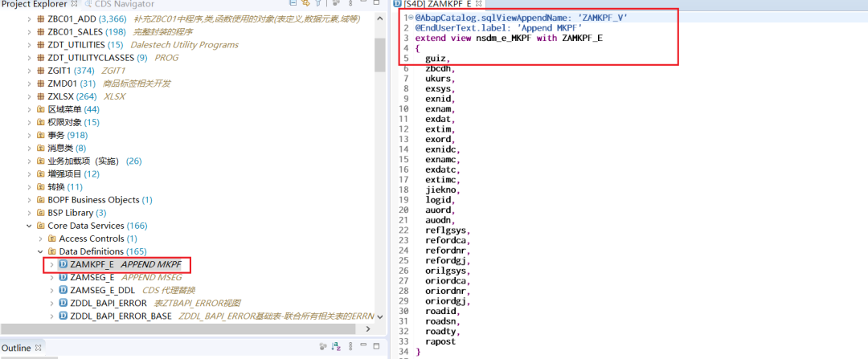This screenshot has width=868, height=359.
Task: Maximize the Outline panel
Action: (x=376, y=346)
